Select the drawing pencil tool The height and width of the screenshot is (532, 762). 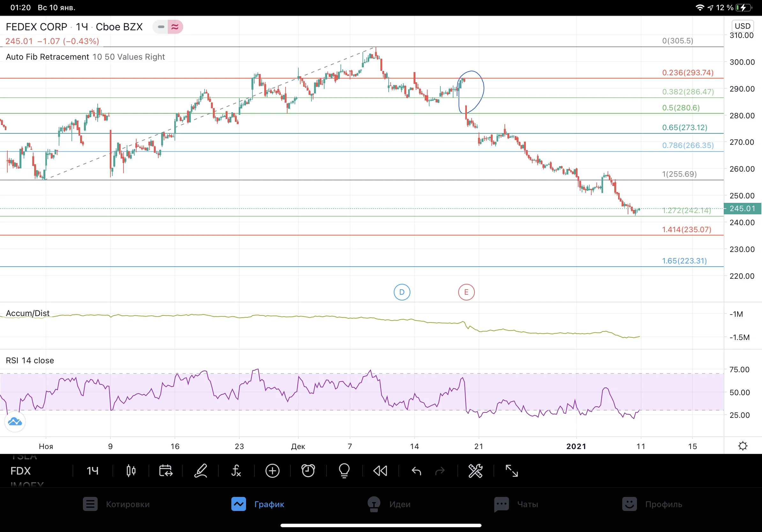pyautogui.click(x=201, y=471)
